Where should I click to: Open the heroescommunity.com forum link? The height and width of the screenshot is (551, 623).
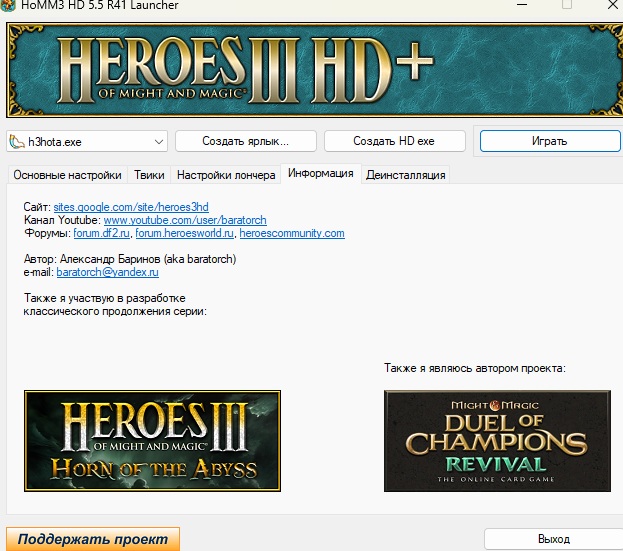click(x=292, y=233)
